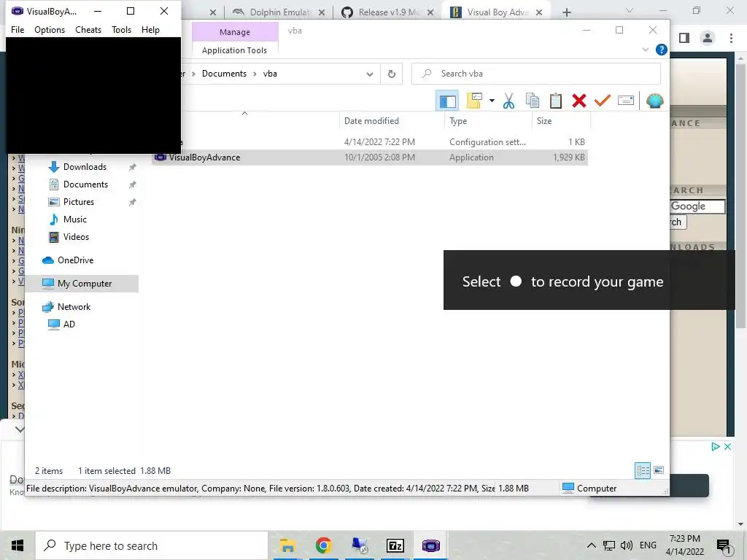Toggle the navigation pane toolbar icon

coord(447,101)
